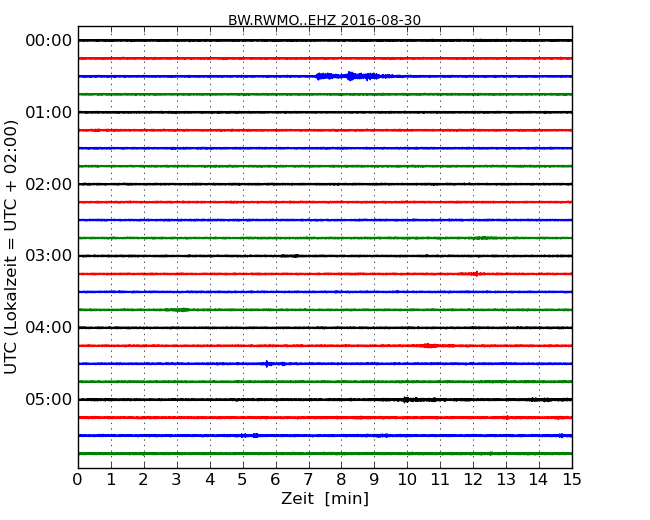Select x-axis tick label 3
Viewport: 650px width, 520px height.
(x=176, y=480)
